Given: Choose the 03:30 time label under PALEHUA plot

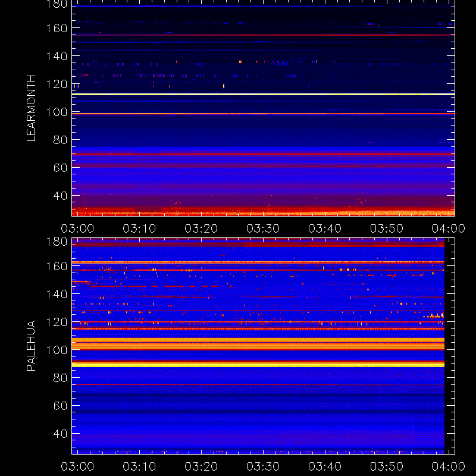Looking at the screenshot, I should coord(263,466).
